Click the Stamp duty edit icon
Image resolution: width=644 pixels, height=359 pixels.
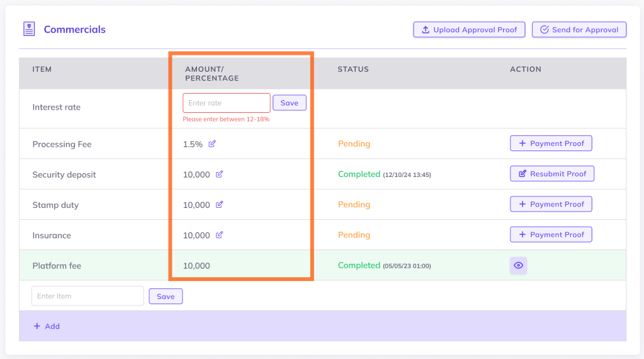pyautogui.click(x=219, y=205)
